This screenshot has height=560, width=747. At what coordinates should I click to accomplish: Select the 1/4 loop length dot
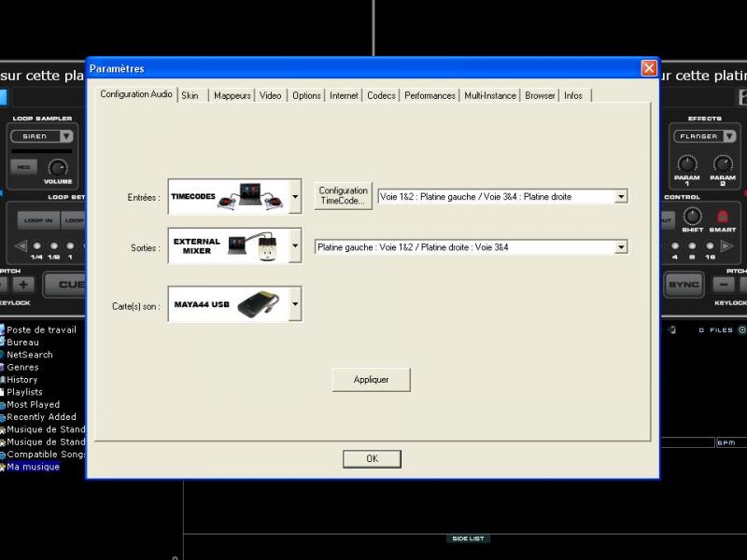[36, 245]
